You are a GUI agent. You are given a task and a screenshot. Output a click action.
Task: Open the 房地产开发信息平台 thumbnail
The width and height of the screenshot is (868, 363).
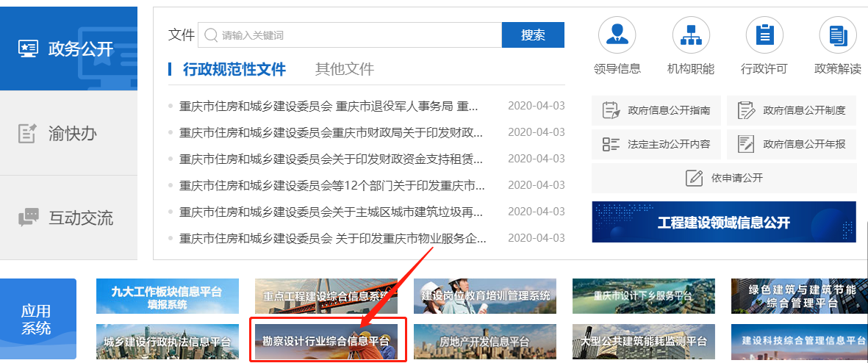[x=484, y=341]
